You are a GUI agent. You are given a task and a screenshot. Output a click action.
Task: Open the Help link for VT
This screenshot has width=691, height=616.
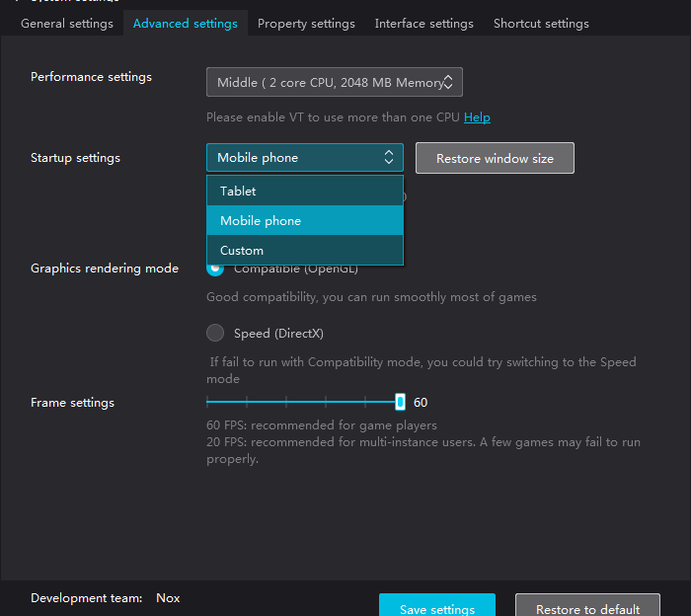(477, 117)
